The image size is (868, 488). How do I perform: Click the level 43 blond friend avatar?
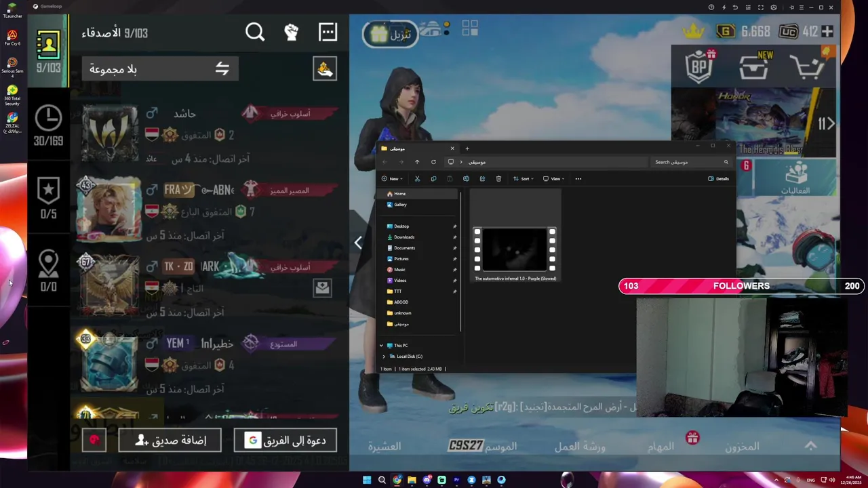click(109, 210)
